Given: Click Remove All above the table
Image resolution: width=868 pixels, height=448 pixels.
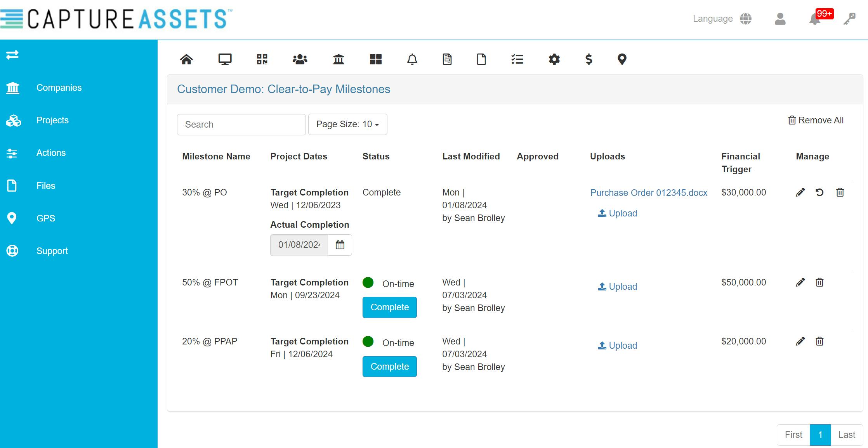Looking at the screenshot, I should click(815, 120).
